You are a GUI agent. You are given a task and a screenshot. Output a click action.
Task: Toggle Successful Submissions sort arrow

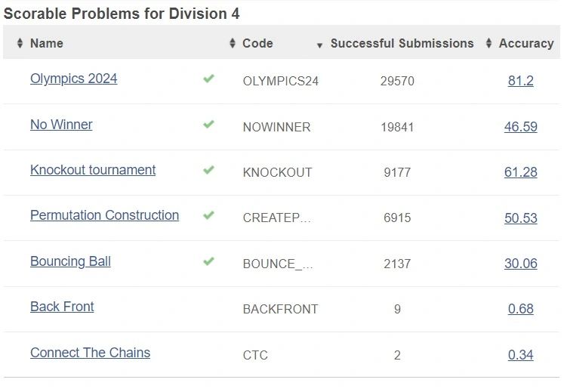[x=319, y=45]
